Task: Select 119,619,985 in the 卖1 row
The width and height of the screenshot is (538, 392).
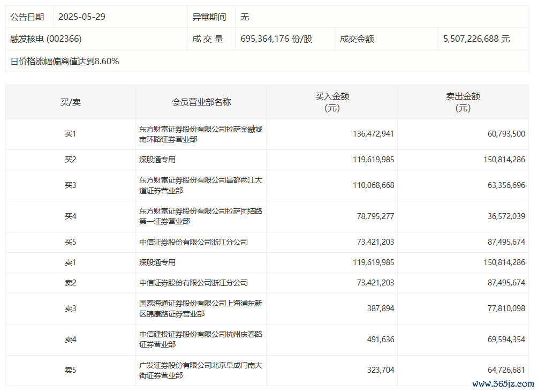Action: pos(373,262)
